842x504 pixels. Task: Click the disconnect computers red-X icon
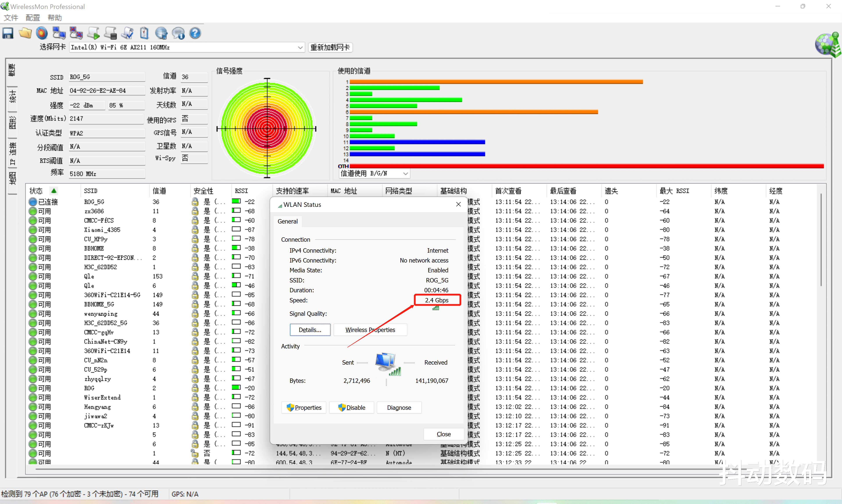click(76, 33)
